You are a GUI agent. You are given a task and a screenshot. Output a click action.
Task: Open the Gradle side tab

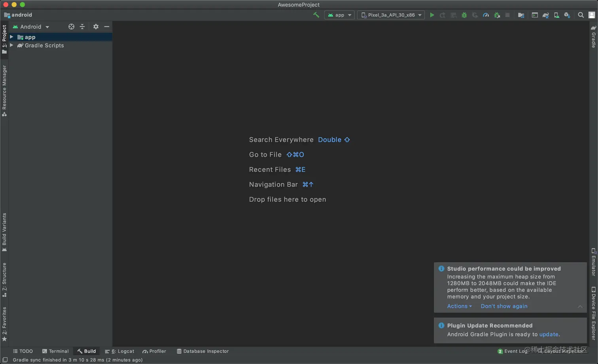tap(593, 37)
